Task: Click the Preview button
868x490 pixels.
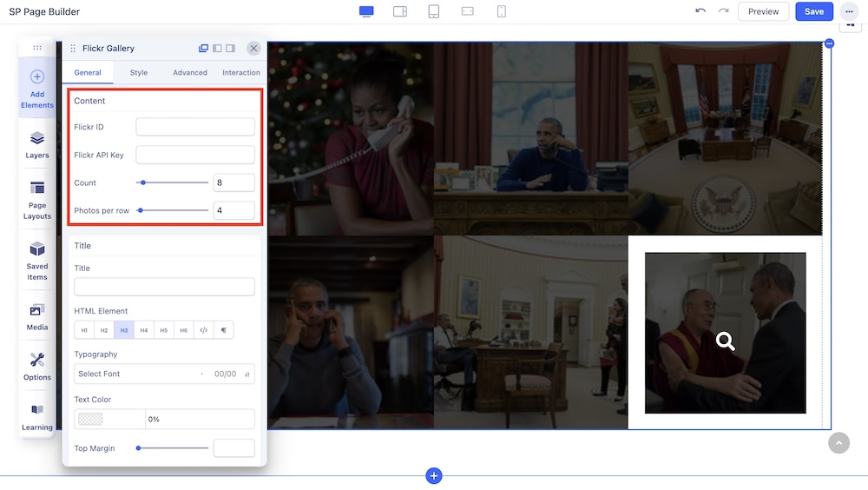Action: tap(763, 11)
